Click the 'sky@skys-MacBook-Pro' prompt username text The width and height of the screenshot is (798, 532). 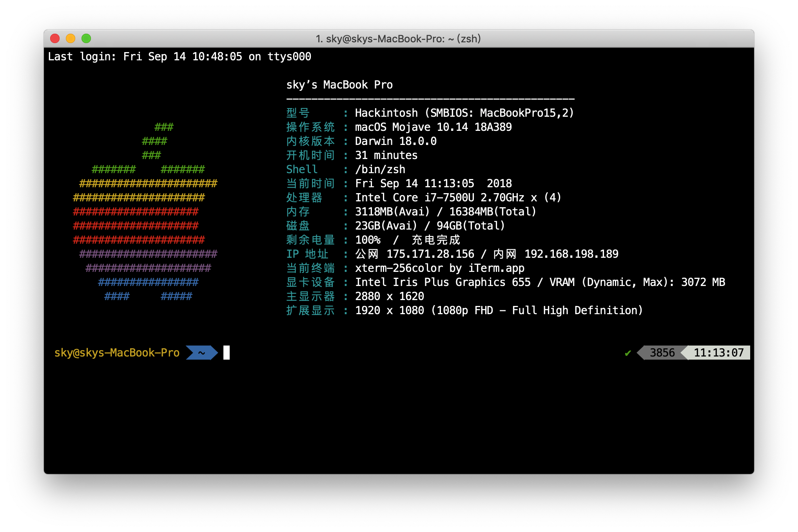coord(117,353)
